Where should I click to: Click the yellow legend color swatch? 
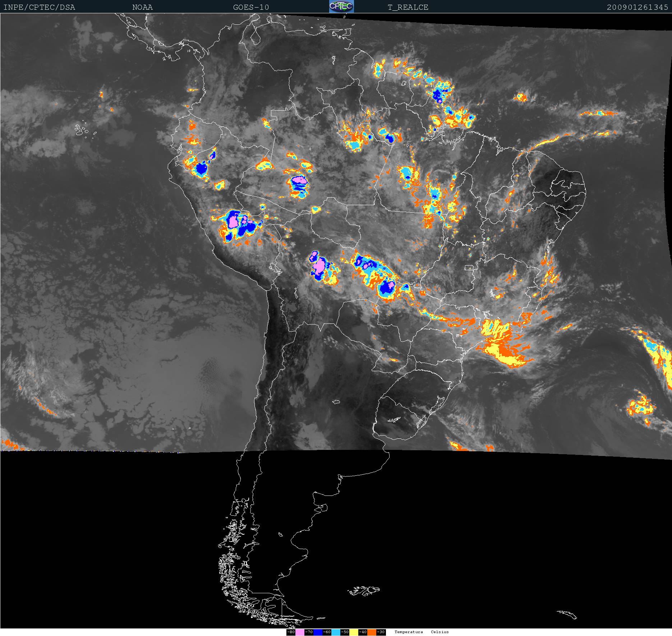coord(354,632)
